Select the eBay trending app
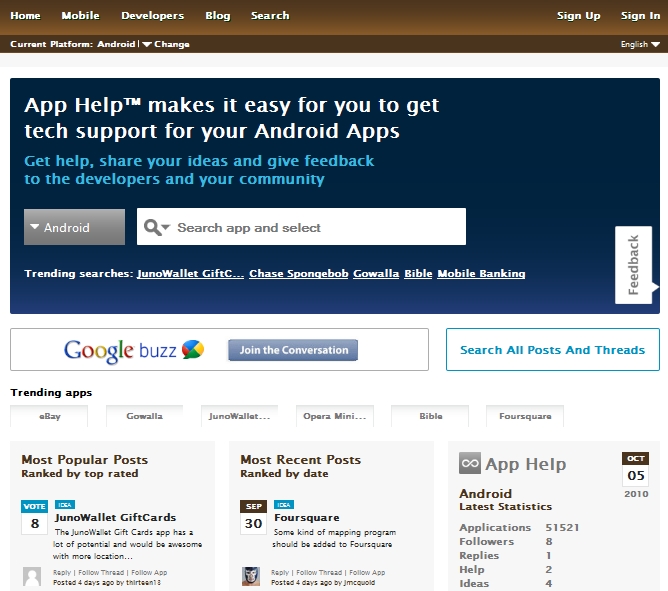The image size is (668, 591). click(49, 416)
